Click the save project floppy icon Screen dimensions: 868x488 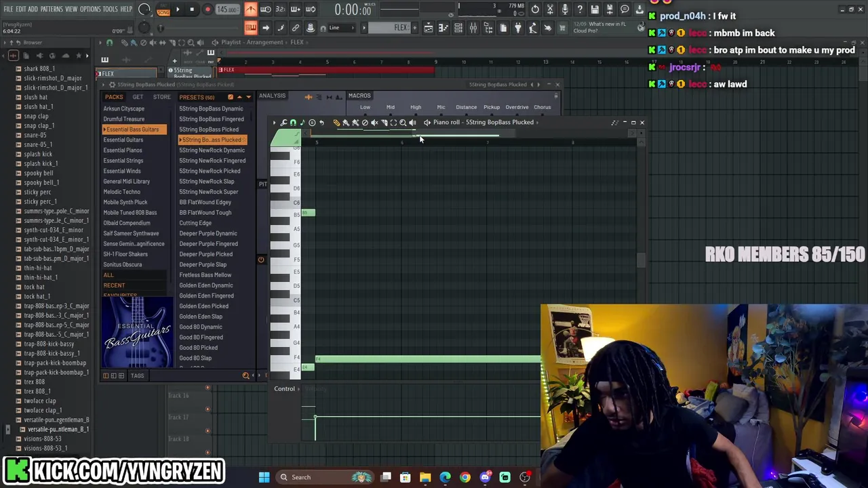595,9
